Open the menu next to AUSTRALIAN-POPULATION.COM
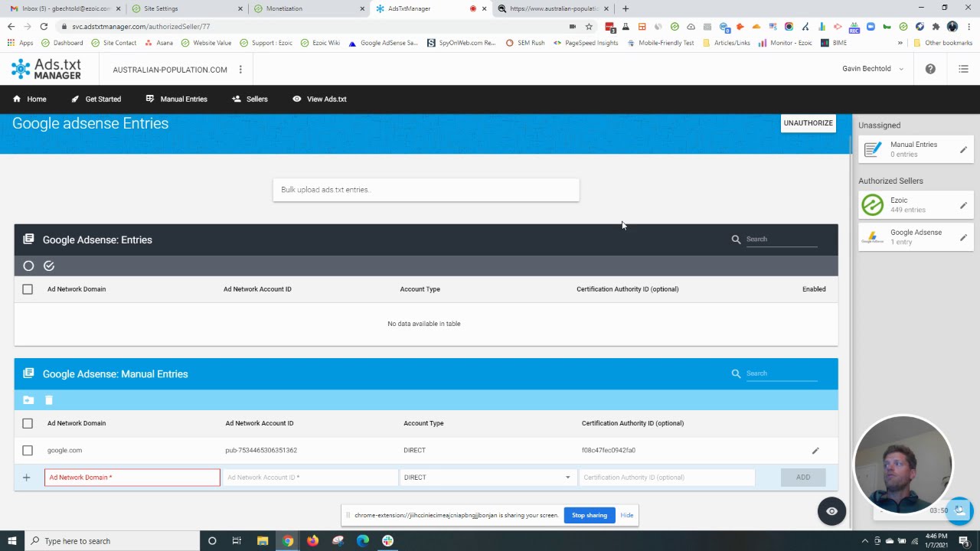 tap(240, 69)
